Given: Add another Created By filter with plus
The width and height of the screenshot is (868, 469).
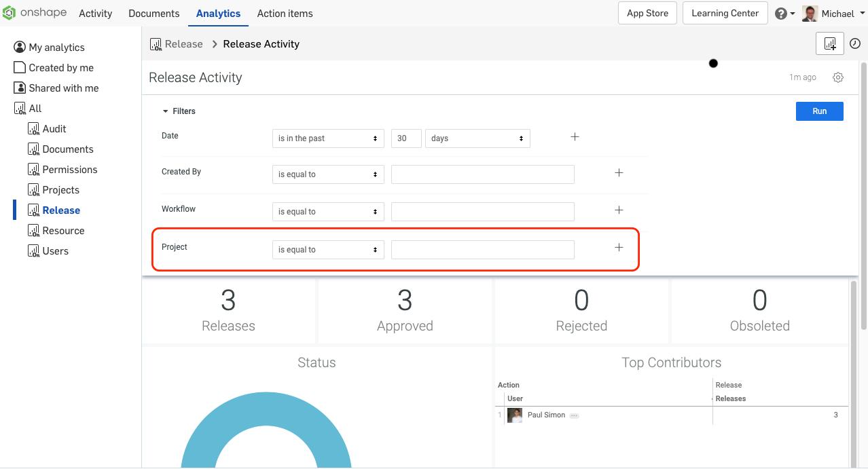Looking at the screenshot, I should point(619,173).
